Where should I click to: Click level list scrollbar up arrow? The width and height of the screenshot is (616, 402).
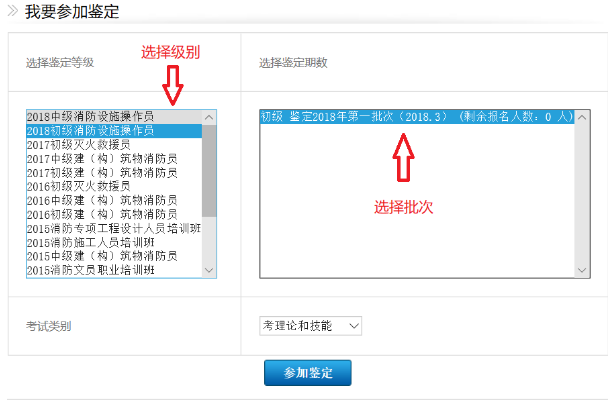(x=208, y=117)
